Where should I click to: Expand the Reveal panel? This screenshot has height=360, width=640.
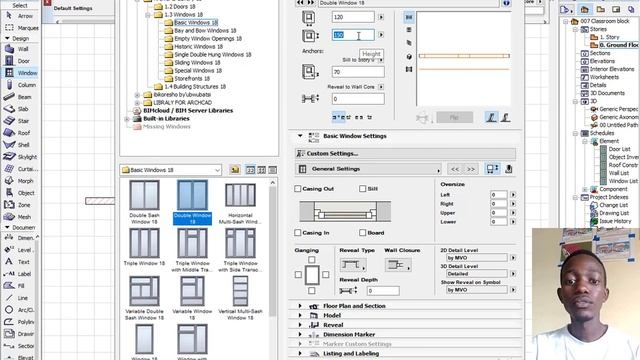click(300, 325)
